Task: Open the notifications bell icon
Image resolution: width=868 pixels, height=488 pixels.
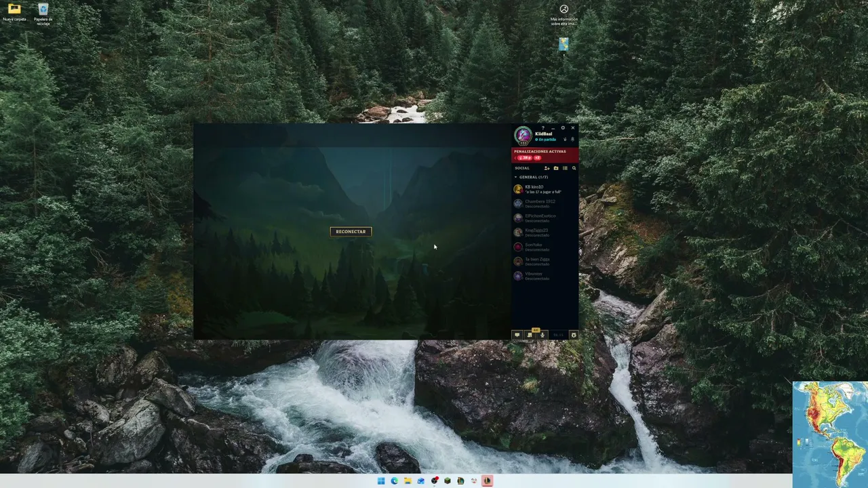Action: pyautogui.click(x=572, y=139)
